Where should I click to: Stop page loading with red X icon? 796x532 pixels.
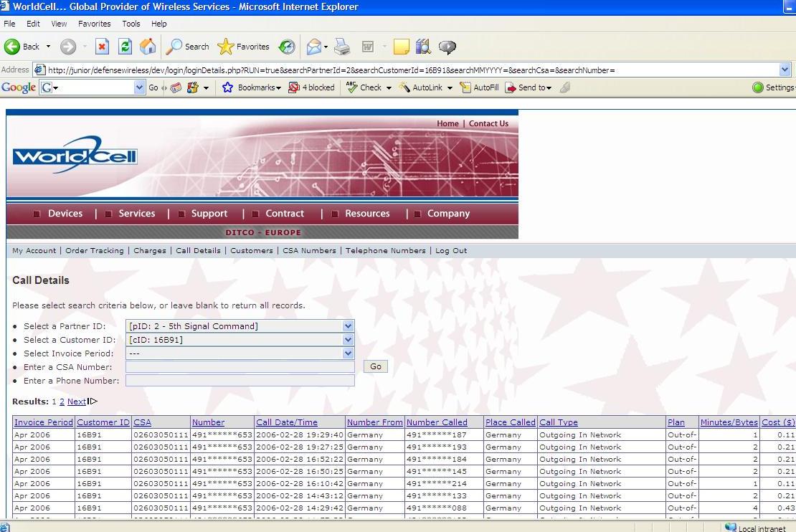click(x=102, y=47)
